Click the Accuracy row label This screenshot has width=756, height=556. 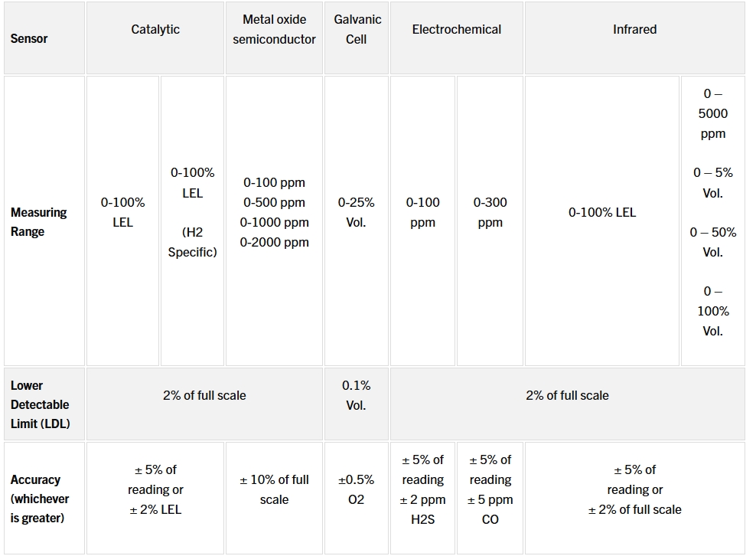point(40,499)
